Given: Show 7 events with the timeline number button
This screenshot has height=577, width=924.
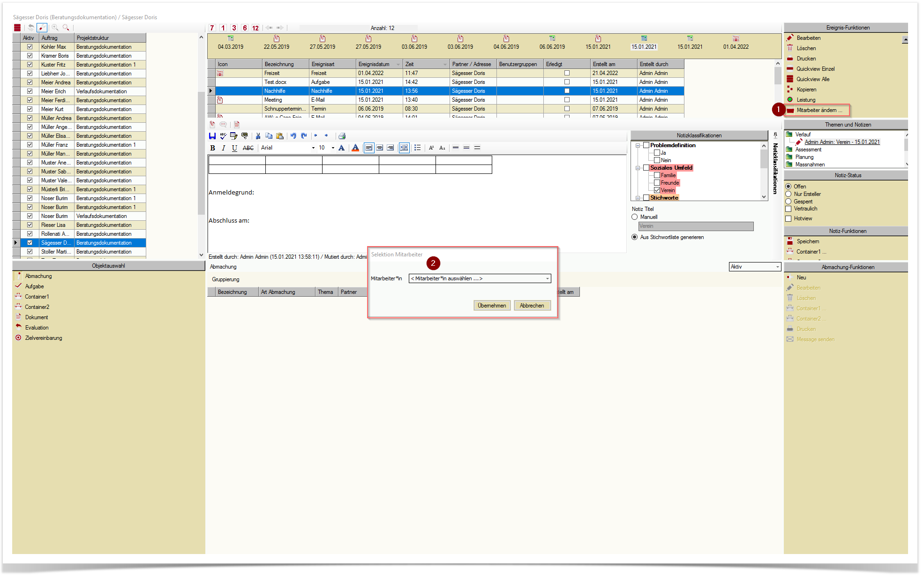Looking at the screenshot, I should pos(212,28).
